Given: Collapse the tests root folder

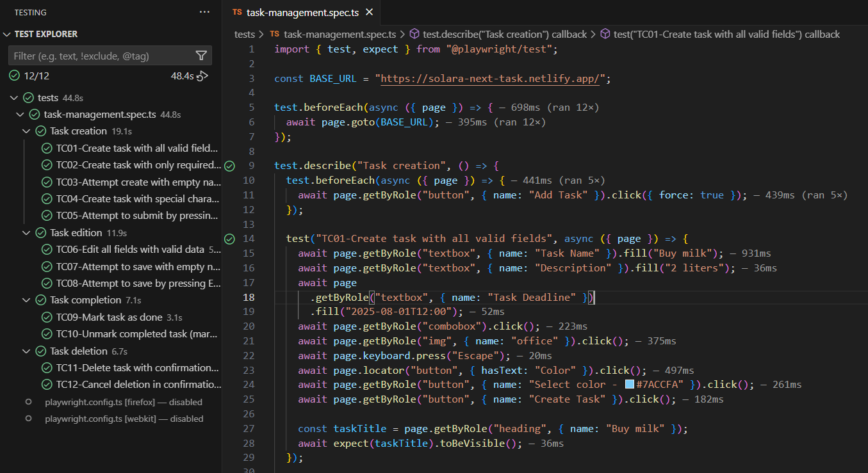Looking at the screenshot, I should (x=14, y=98).
